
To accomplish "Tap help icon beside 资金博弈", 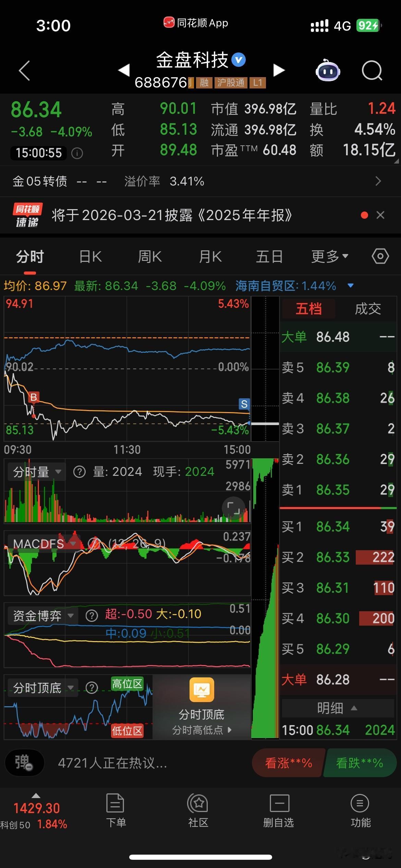I will [92, 616].
